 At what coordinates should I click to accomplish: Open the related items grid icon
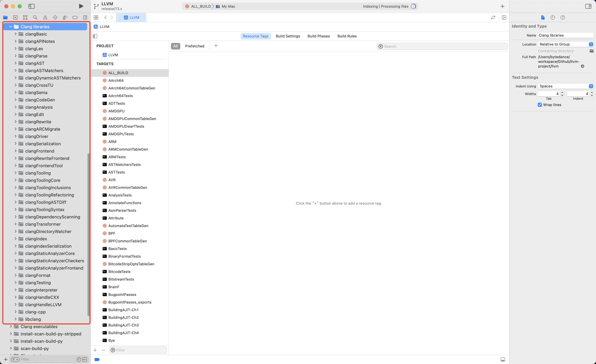pyautogui.click(x=96, y=17)
